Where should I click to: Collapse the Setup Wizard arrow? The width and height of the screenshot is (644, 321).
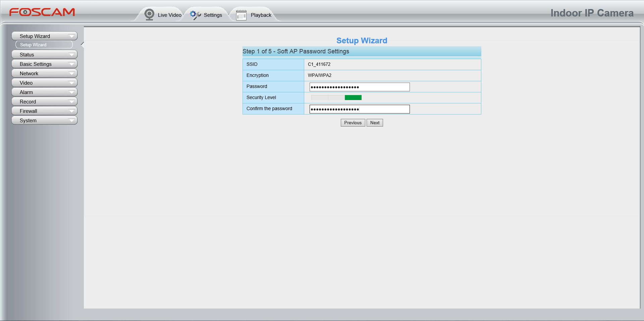point(71,36)
